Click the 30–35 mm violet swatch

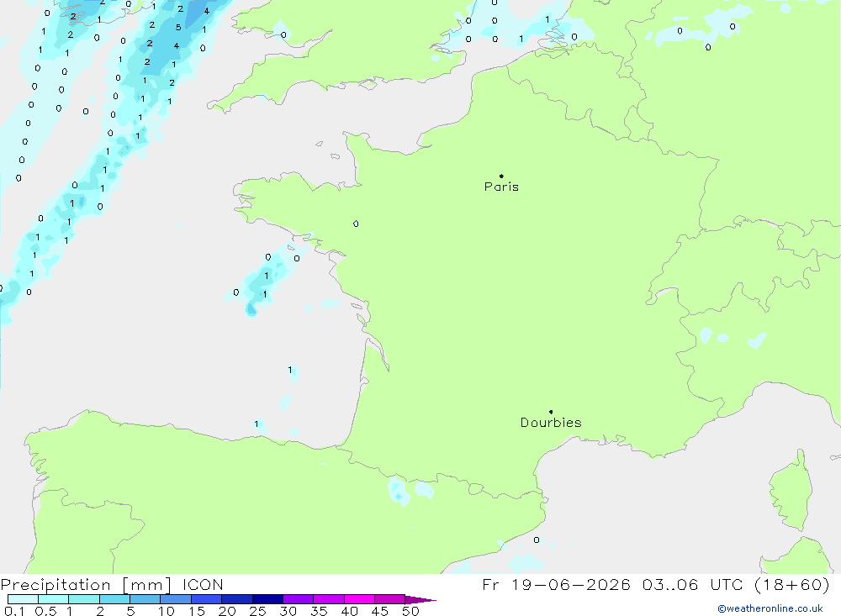tap(299, 599)
